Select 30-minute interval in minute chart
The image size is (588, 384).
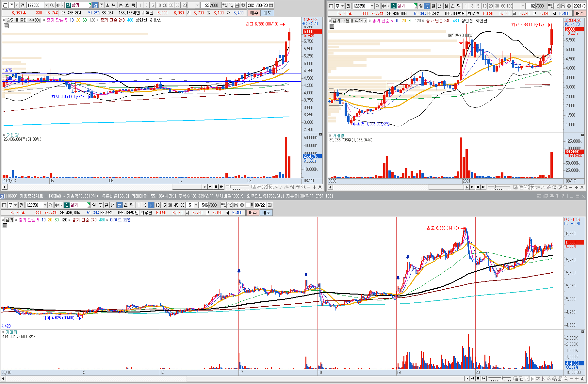170,205
